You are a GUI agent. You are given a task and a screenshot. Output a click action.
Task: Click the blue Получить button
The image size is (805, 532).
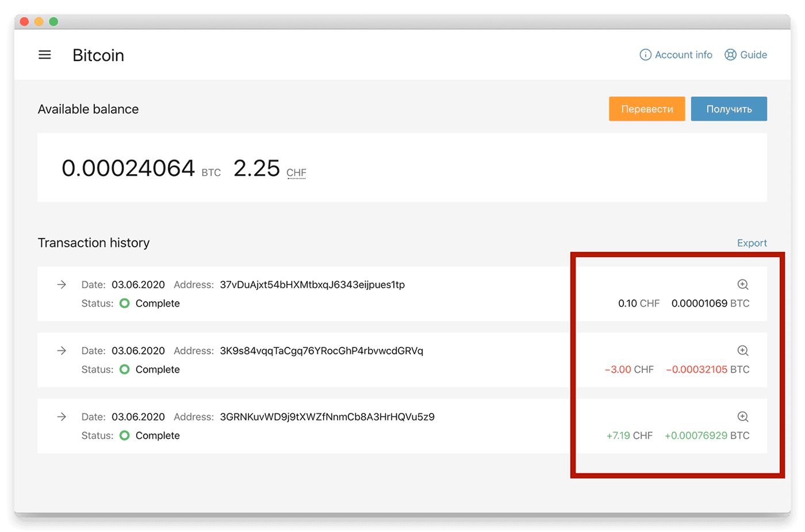pyautogui.click(x=729, y=109)
